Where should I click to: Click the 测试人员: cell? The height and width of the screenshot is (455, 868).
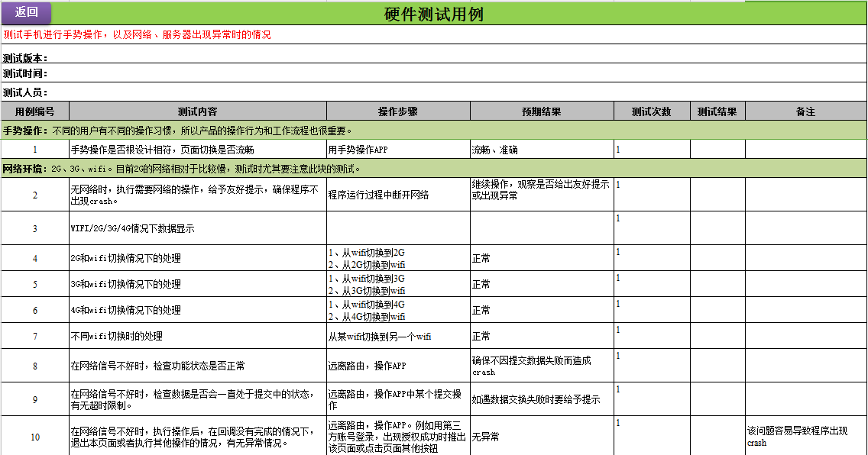(x=433, y=92)
